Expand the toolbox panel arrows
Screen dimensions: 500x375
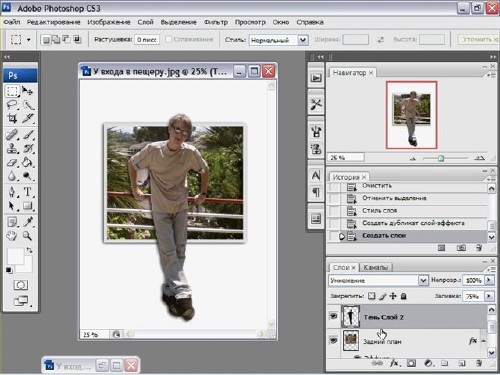coord(7,57)
